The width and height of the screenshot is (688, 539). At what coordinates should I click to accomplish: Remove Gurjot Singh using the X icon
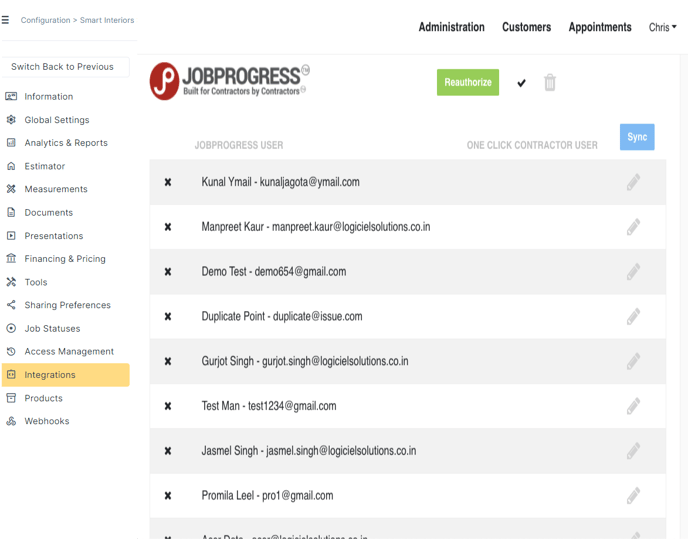tap(168, 361)
